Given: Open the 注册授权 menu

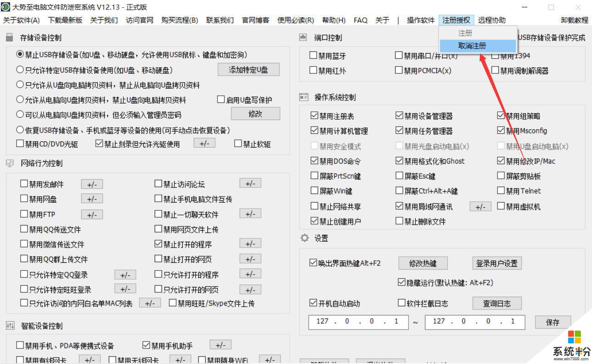Looking at the screenshot, I should tap(456, 20).
